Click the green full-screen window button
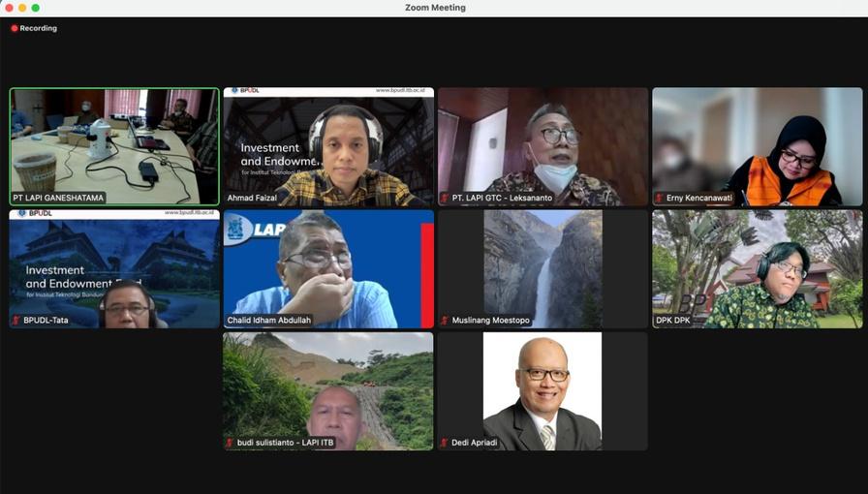868x494 pixels. pyautogui.click(x=36, y=8)
